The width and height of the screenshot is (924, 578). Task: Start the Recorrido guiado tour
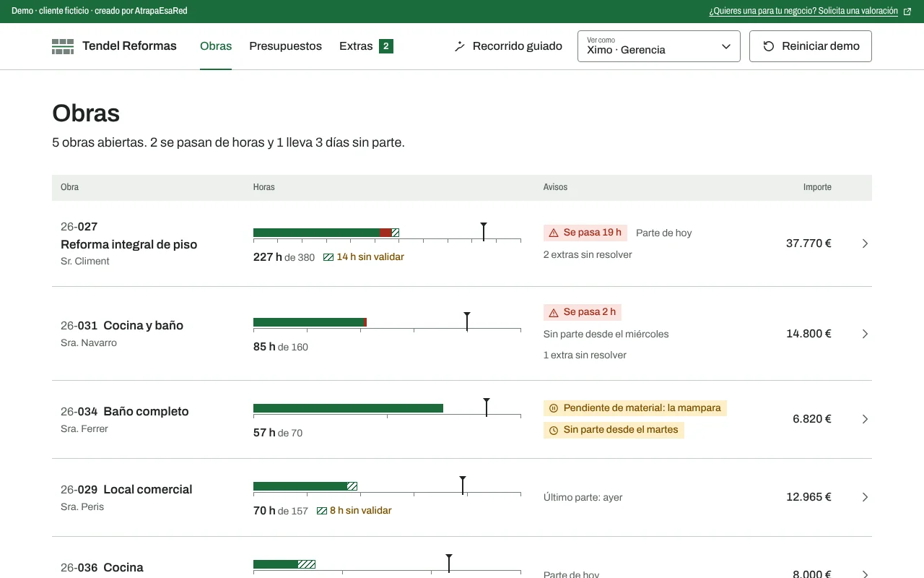tap(508, 46)
